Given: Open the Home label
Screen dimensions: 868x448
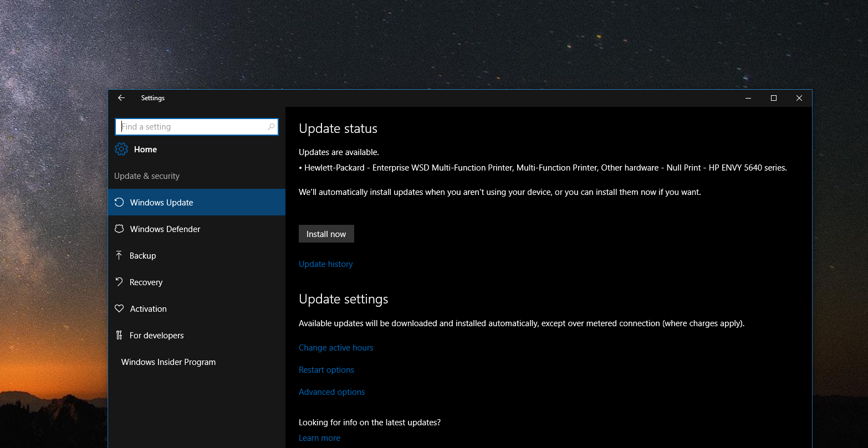Looking at the screenshot, I should pos(145,150).
